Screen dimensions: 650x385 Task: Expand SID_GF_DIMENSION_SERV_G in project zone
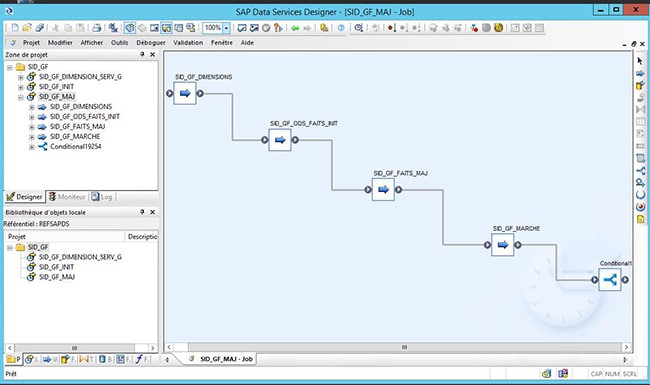20,77
